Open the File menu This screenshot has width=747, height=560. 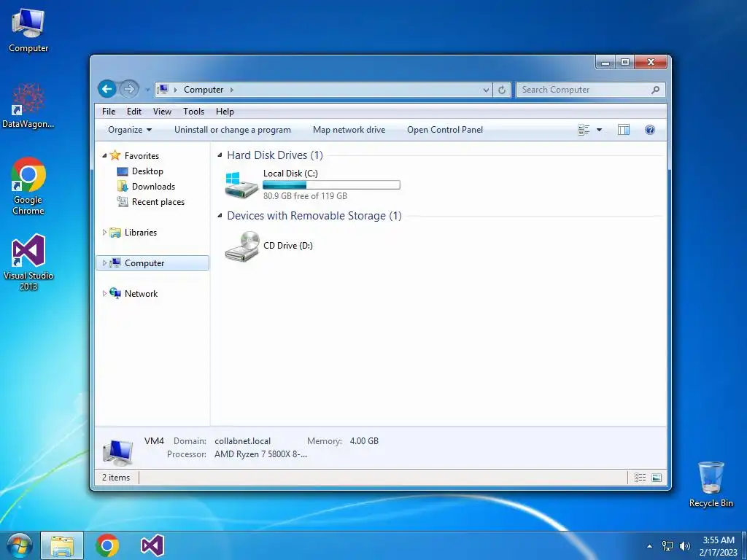109,112
